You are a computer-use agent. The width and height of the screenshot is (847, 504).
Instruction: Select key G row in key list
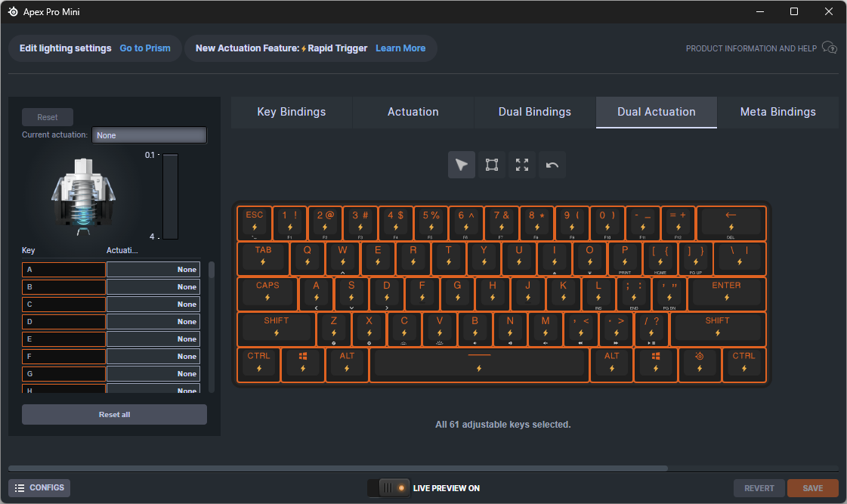click(x=63, y=373)
